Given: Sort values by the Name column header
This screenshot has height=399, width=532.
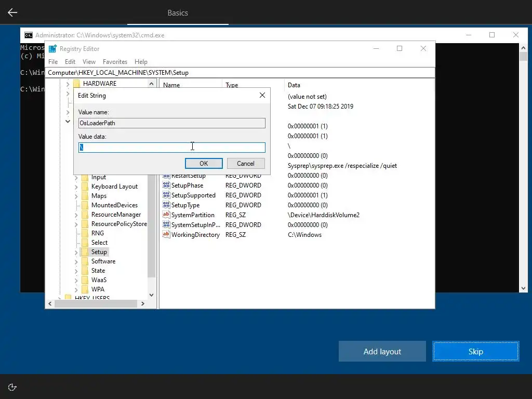Looking at the screenshot, I should pyautogui.click(x=191, y=85).
